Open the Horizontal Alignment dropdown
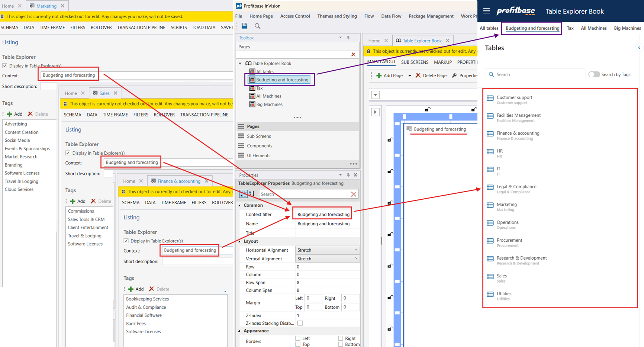644x347 pixels. point(327,250)
